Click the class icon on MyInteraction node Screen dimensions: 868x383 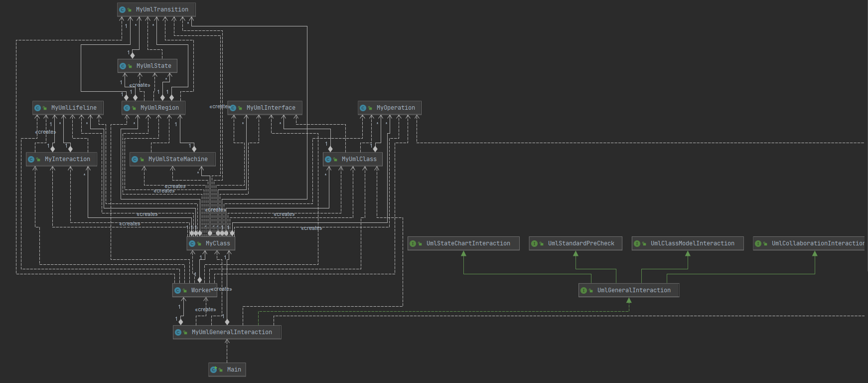(31, 159)
